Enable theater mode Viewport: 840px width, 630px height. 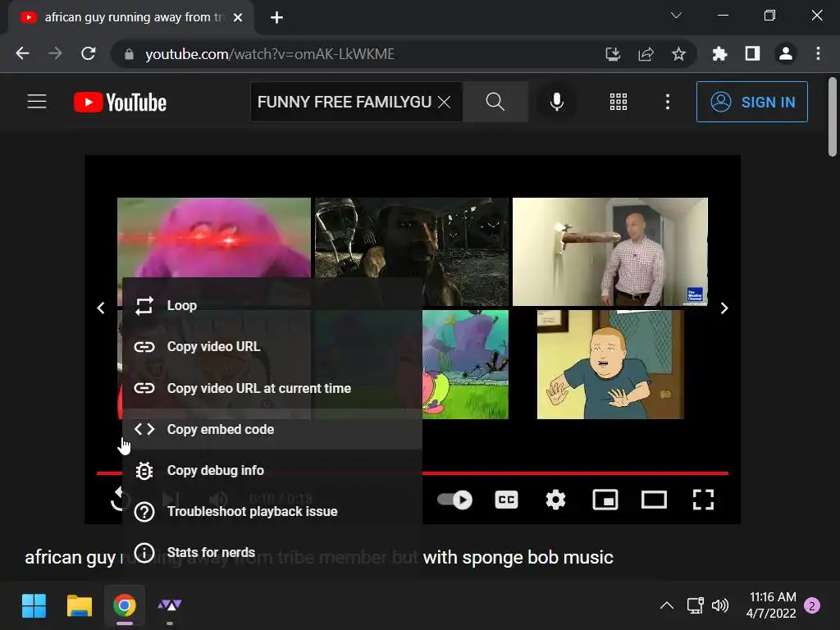click(654, 500)
